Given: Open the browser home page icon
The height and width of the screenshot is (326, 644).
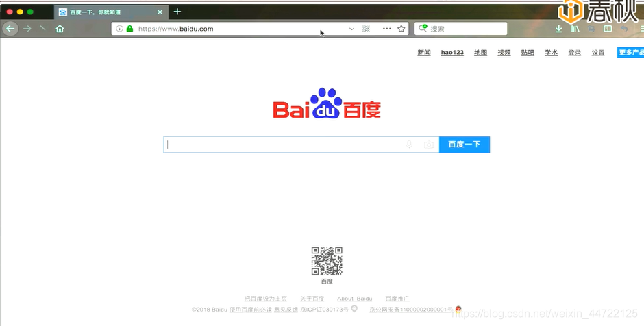Looking at the screenshot, I should click(x=60, y=29).
